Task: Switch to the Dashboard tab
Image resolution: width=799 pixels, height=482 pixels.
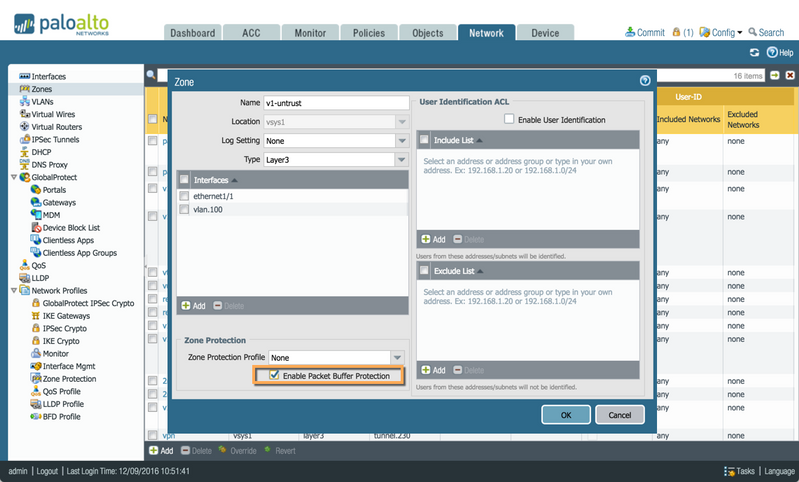Action: click(193, 33)
